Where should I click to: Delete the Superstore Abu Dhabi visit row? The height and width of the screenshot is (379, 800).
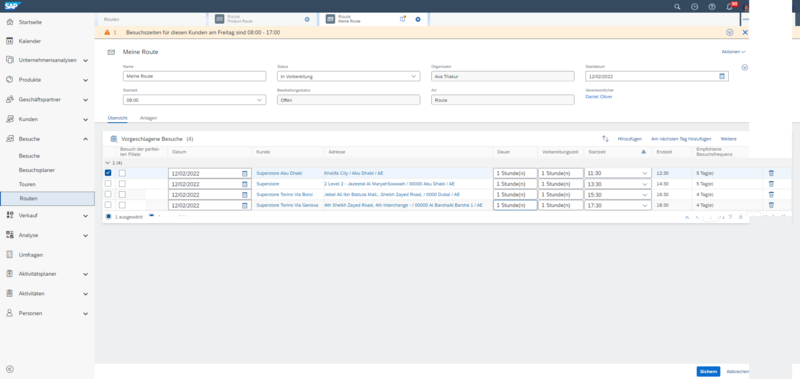[x=771, y=173]
